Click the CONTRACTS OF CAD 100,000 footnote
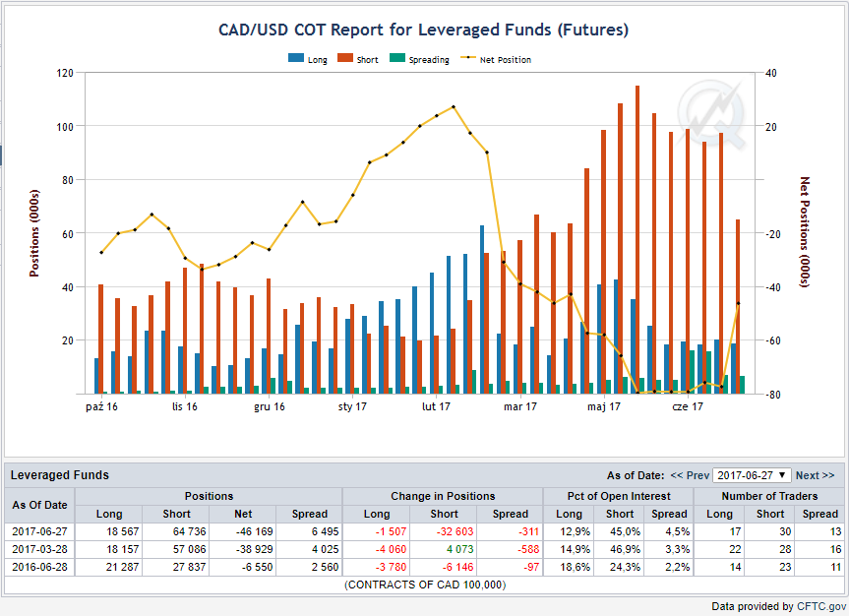This screenshot has height=616, width=849. 425,585
